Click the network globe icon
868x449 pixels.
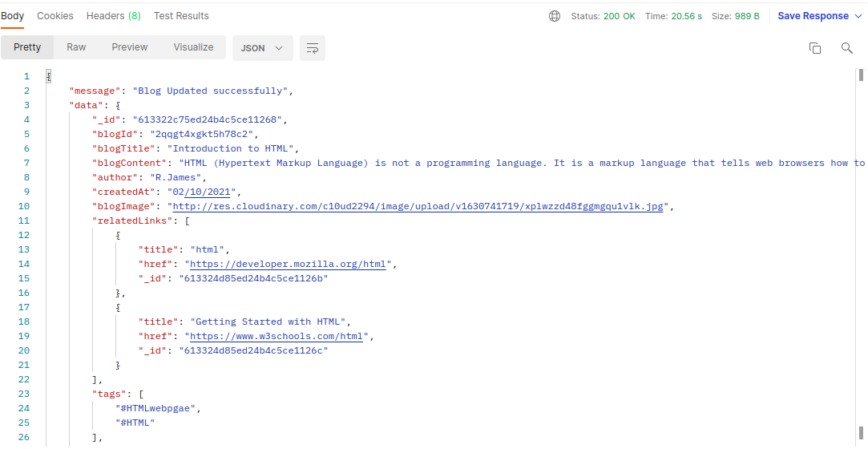click(x=554, y=16)
